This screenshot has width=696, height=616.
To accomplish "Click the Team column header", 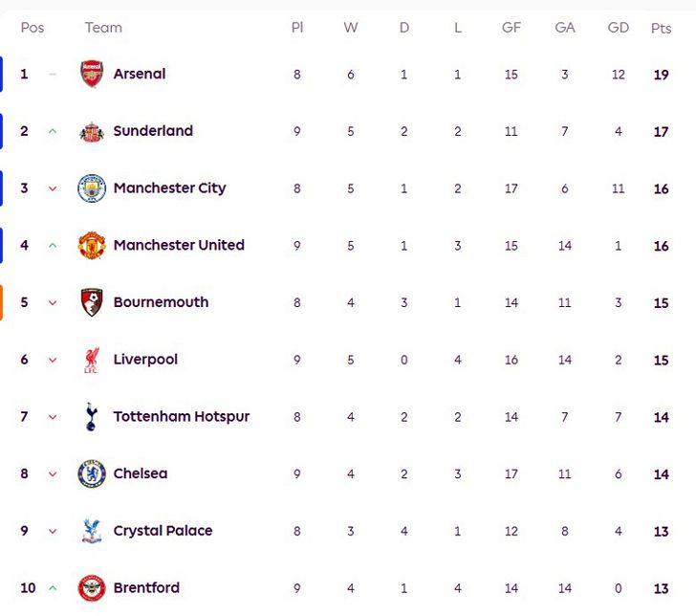I will click(103, 28).
